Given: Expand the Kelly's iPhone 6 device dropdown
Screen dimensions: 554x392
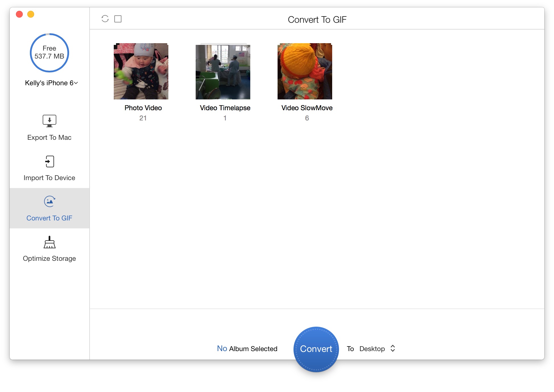Looking at the screenshot, I should (51, 83).
